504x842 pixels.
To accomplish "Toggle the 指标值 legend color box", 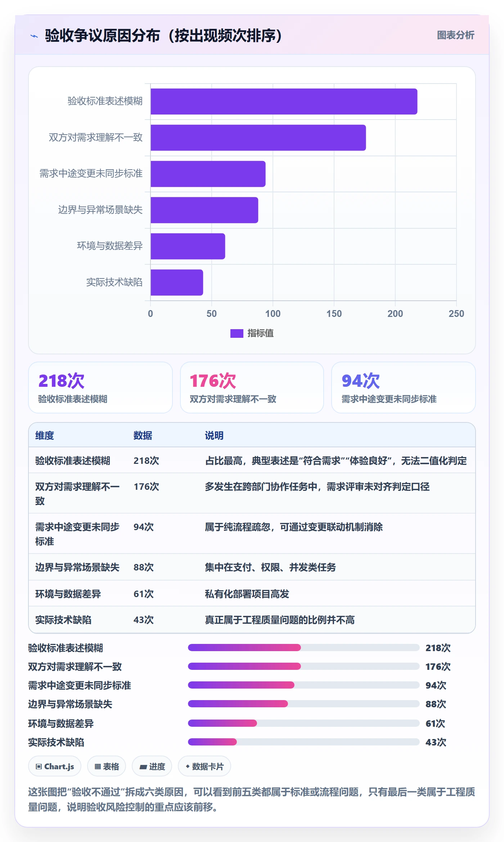I will 237,333.
